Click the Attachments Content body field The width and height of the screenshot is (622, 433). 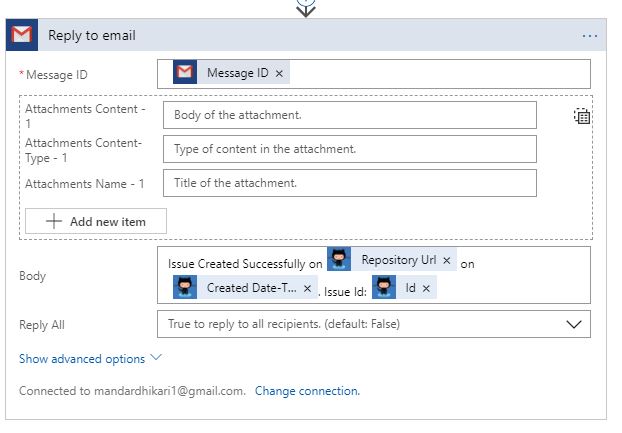[x=350, y=115]
